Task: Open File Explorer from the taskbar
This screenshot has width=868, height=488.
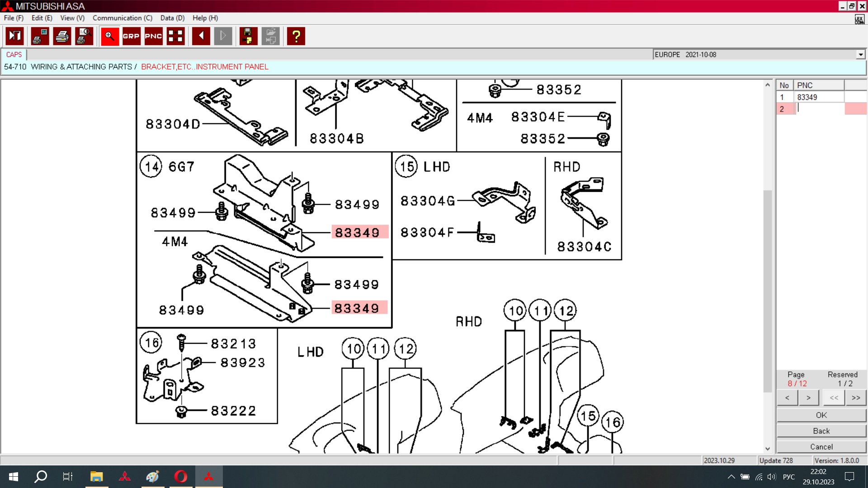Action: (96, 477)
